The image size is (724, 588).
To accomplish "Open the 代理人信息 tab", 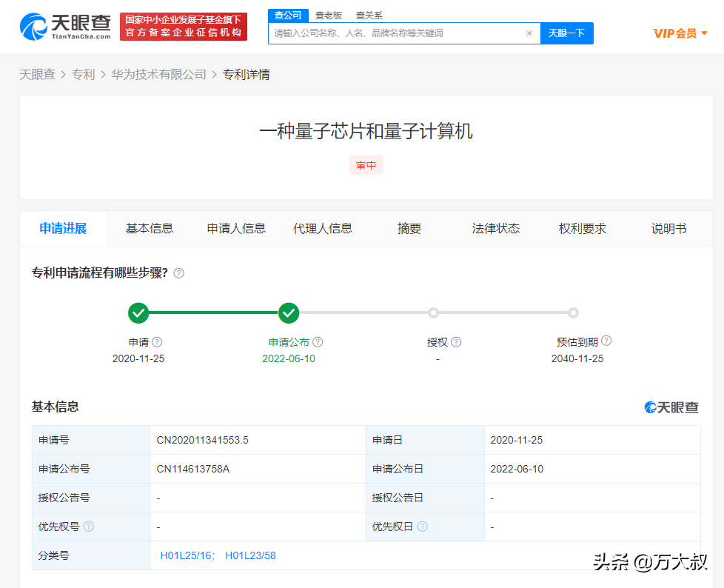I will 323,229.
